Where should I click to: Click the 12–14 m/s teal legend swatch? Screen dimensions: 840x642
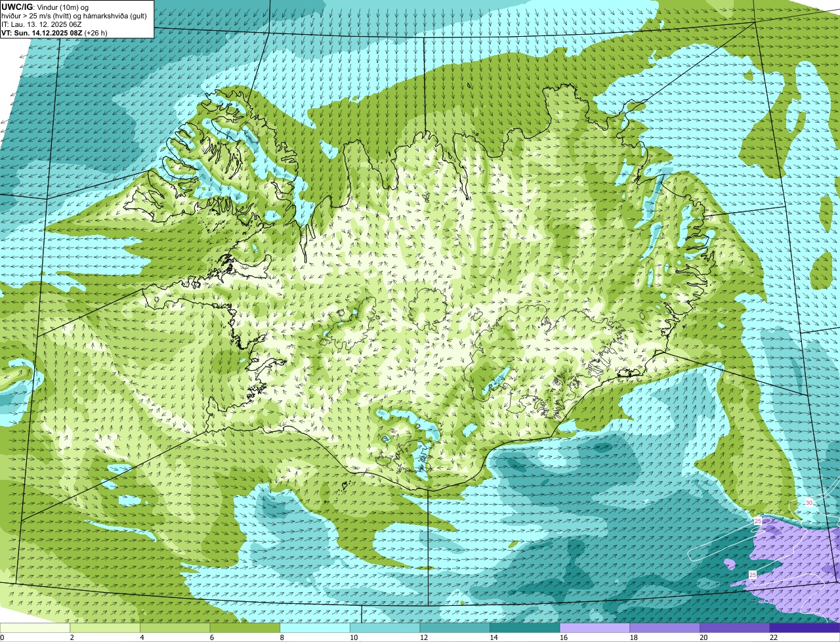(x=455, y=628)
